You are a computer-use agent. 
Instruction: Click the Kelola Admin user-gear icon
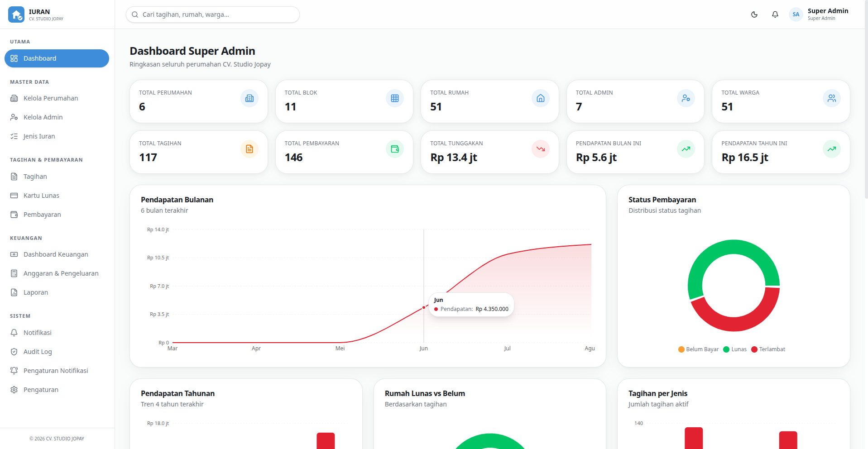pos(14,117)
